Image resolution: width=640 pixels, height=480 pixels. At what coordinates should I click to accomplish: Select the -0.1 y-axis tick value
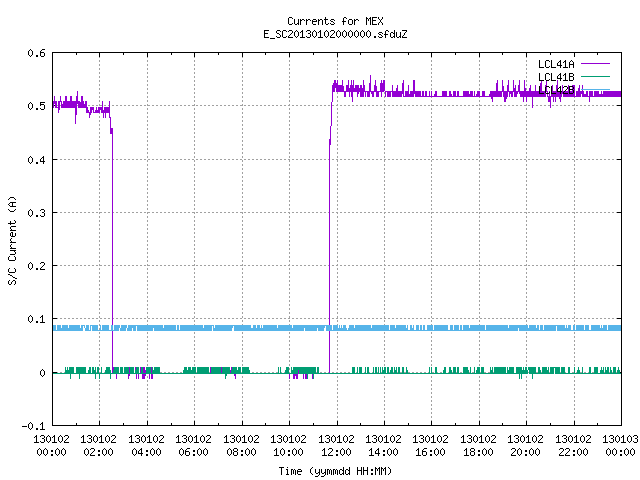33,426
